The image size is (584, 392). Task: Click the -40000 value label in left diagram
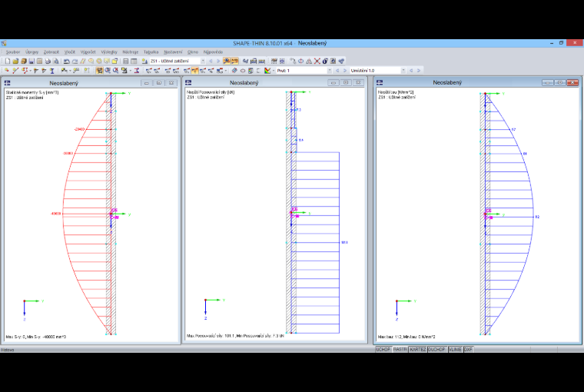coord(55,214)
